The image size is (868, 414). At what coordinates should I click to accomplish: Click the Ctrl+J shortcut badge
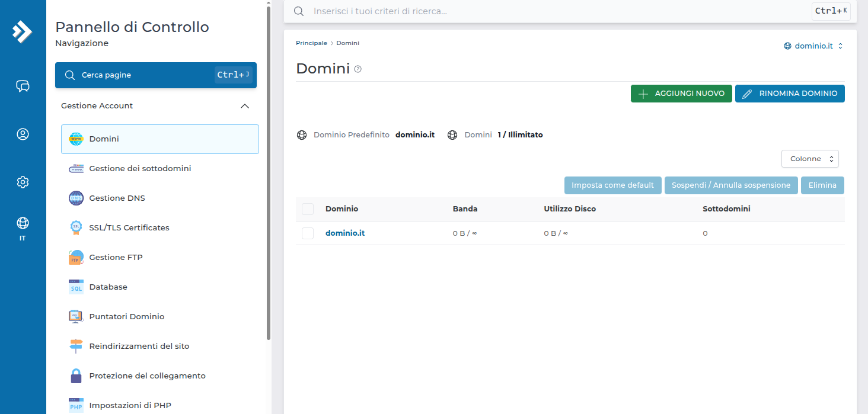pyautogui.click(x=233, y=75)
